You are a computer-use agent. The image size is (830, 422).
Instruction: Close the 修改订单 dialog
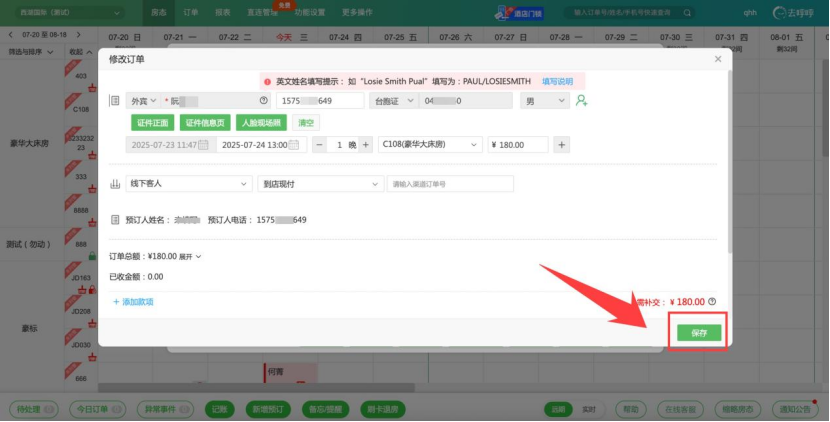[x=717, y=59]
